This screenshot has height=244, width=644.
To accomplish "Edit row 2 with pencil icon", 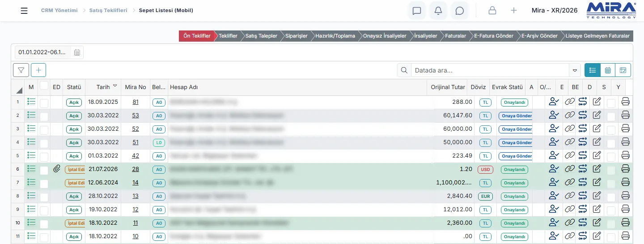I will pyautogui.click(x=597, y=116).
